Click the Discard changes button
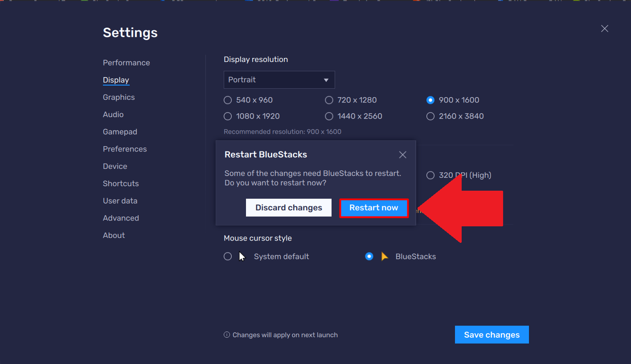The height and width of the screenshot is (364, 631). [x=289, y=208]
